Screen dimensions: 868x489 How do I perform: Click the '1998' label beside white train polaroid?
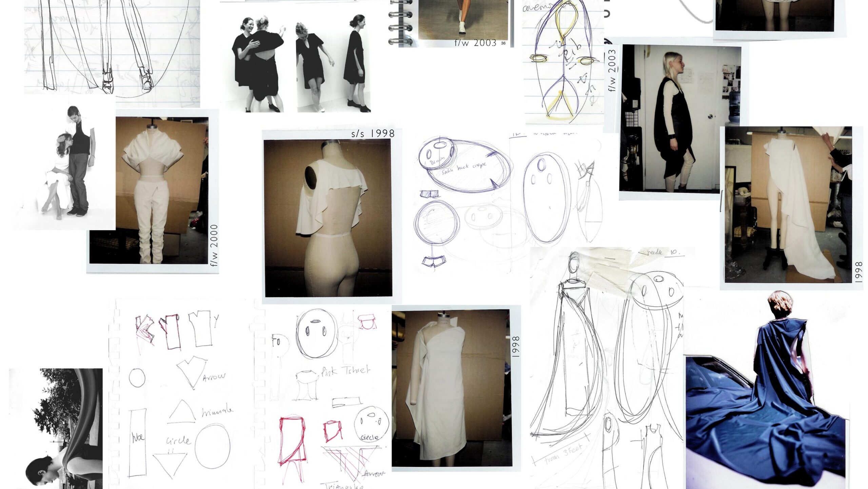(x=859, y=272)
